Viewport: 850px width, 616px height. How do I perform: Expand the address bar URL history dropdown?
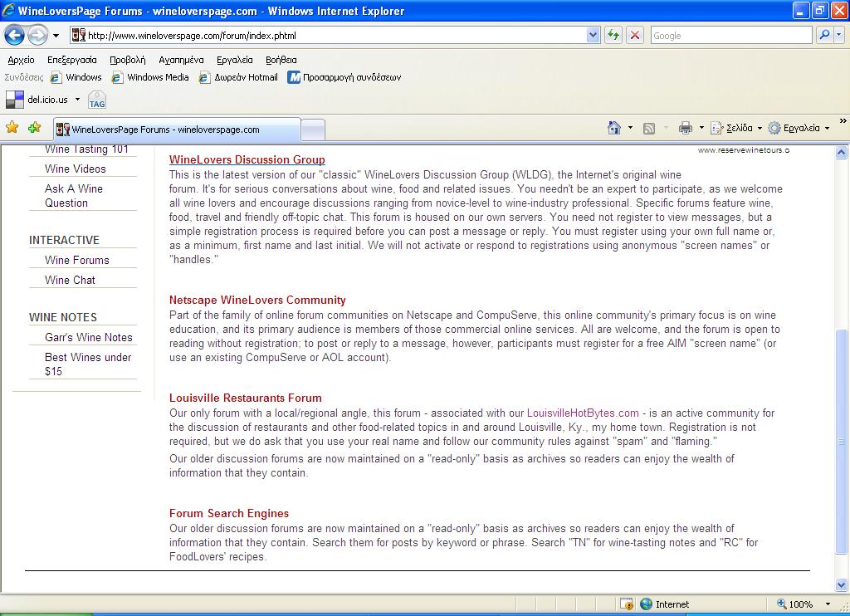click(593, 35)
